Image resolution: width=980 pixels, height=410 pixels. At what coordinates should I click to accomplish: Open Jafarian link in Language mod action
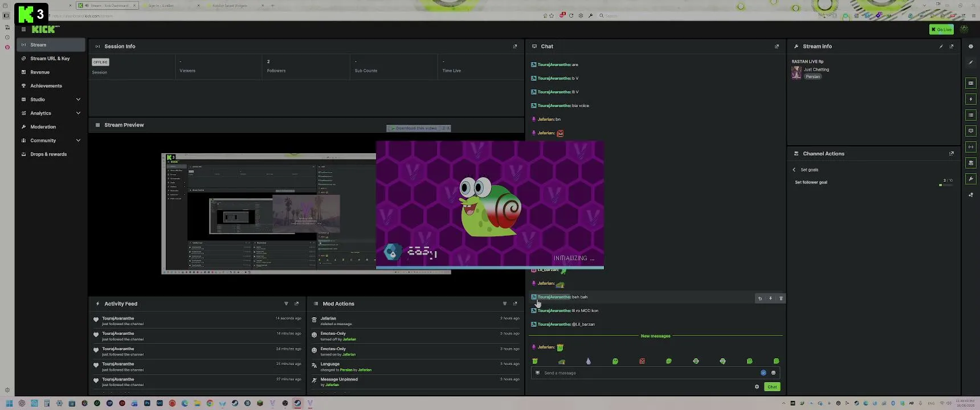coord(365,370)
